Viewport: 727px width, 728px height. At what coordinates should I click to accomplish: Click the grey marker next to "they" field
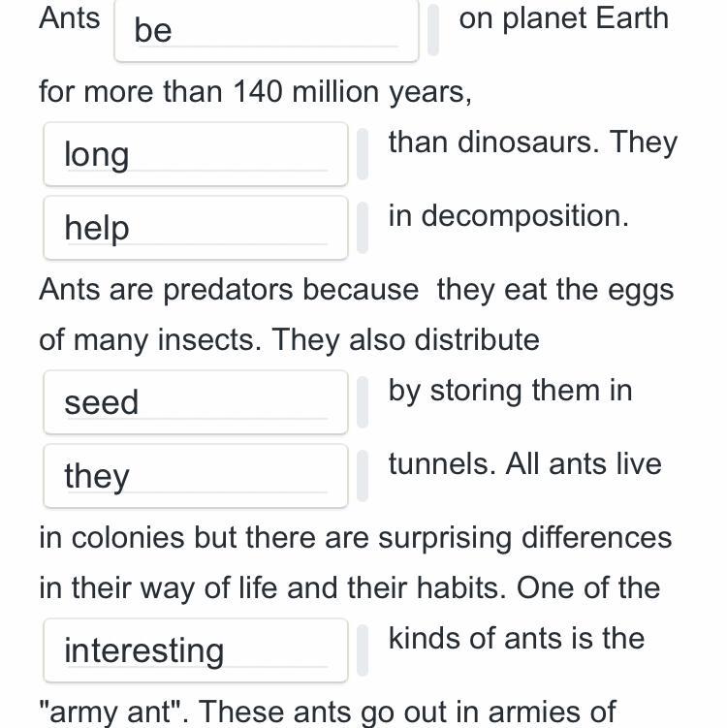click(363, 476)
